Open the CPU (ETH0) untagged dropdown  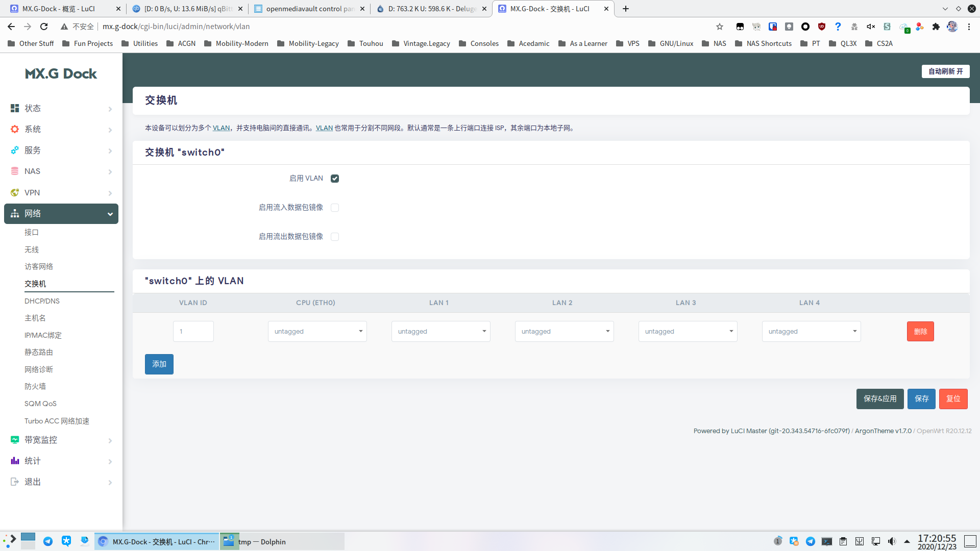point(317,331)
